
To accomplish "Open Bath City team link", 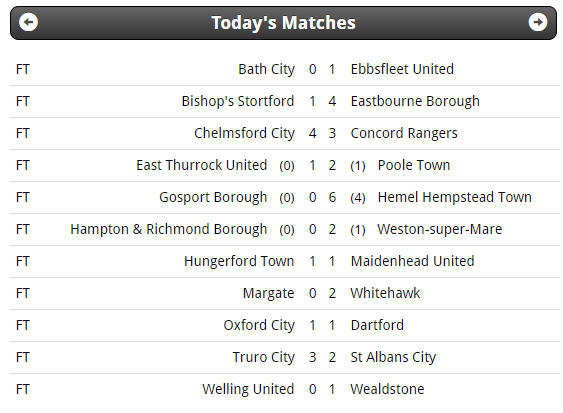I will (266, 69).
